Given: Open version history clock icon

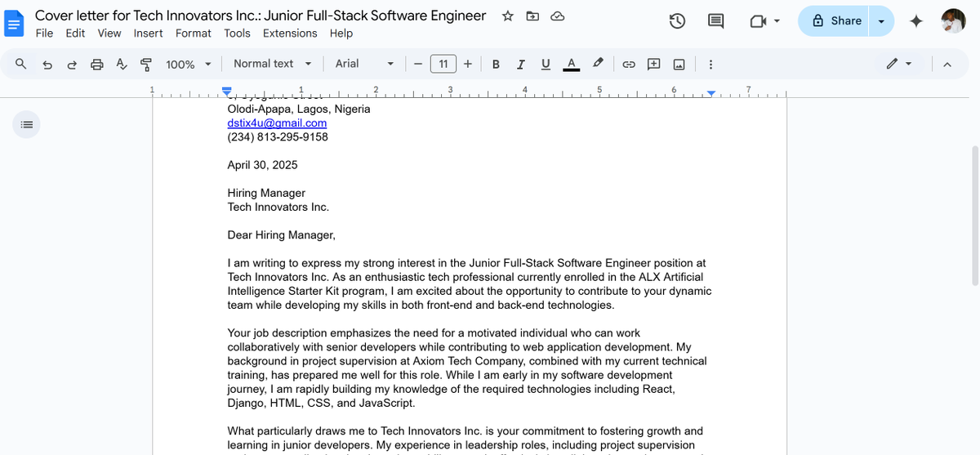Looking at the screenshot, I should coord(677,21).
